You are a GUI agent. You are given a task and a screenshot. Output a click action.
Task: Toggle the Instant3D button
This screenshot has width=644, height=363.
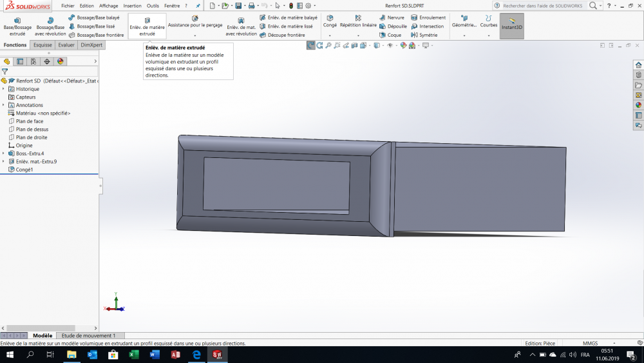pos(511,26)
